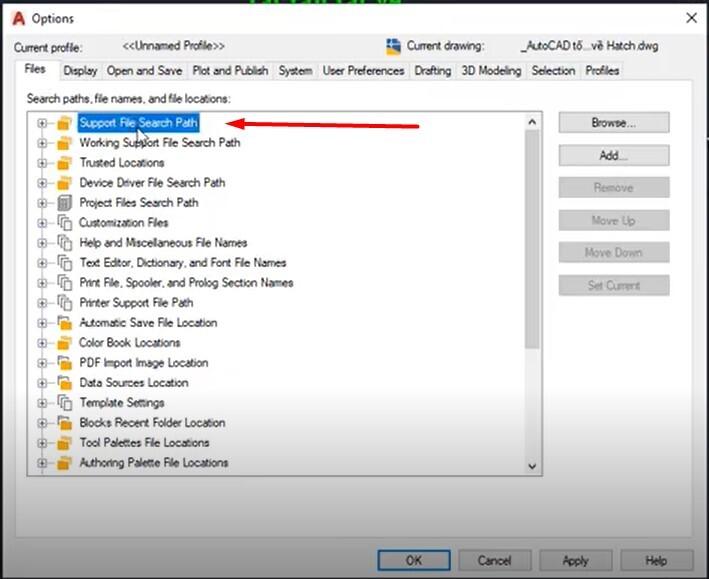Expand the Support File Search Path node
The image size is (709, 579).
(42, 123)
